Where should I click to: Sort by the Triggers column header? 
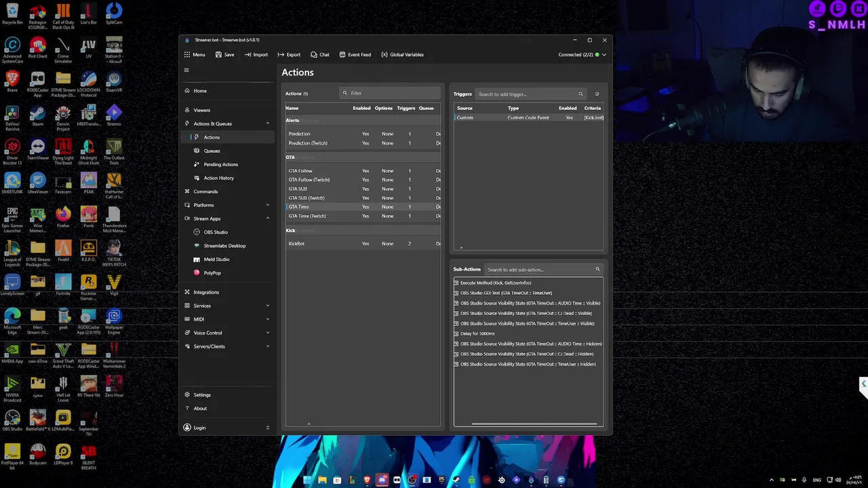406,108
